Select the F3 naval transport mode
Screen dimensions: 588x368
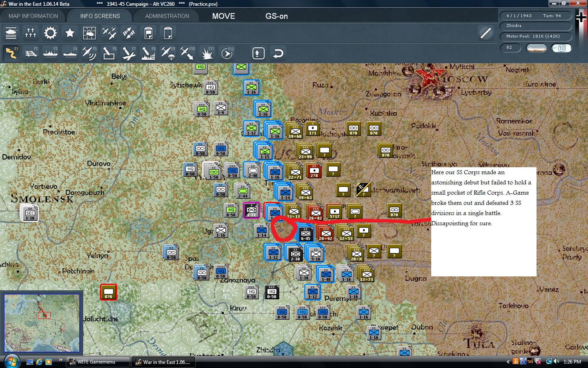pos(50,53)
